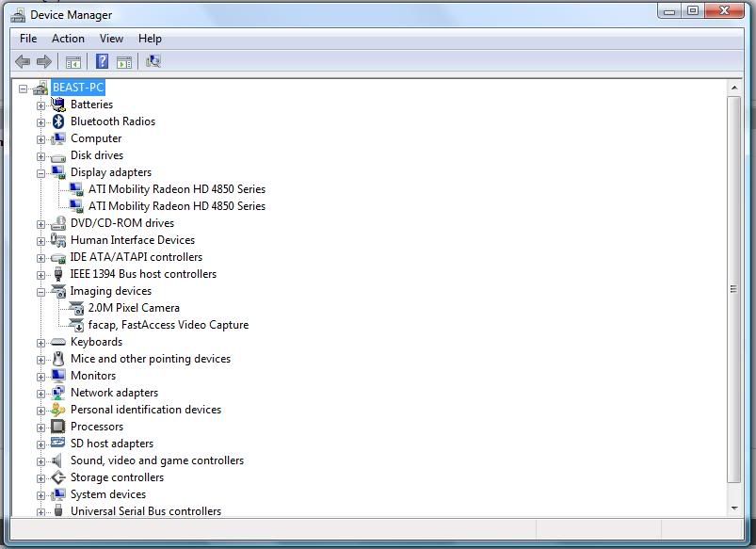This screenshot has width=756, height=549.
Task: Select the DVD/CD-ROM drives icon
Action: 58,223
